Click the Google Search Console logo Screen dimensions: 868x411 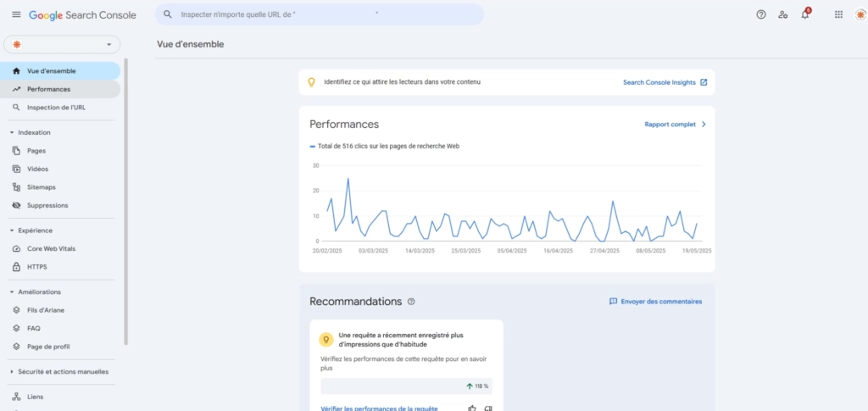[x=82, y=15]
